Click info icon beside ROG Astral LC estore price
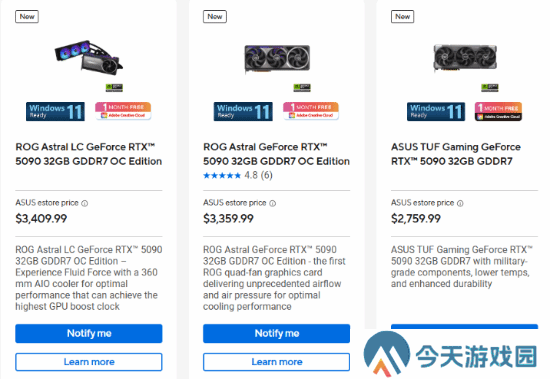 click(x=85, y=203)
